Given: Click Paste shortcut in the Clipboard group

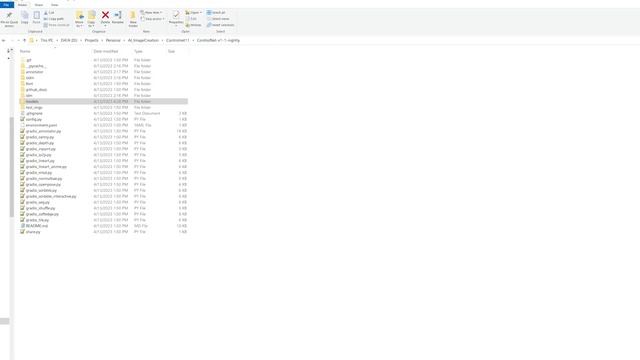Looking at the screenshot, I should click(56, 25).
